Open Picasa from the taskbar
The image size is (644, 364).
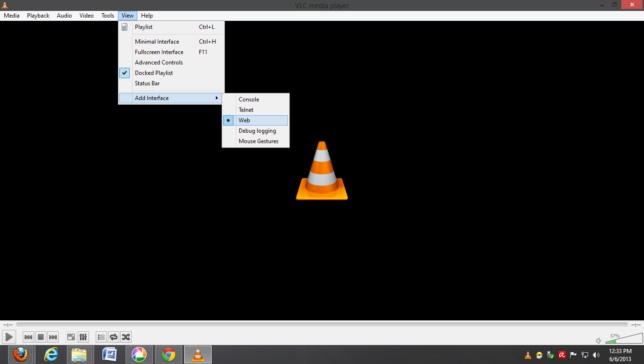click(139, 355)
